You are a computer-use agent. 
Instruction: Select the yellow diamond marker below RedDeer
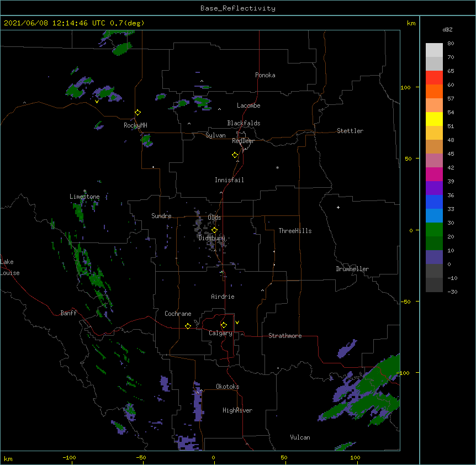(x=235, y=155)
